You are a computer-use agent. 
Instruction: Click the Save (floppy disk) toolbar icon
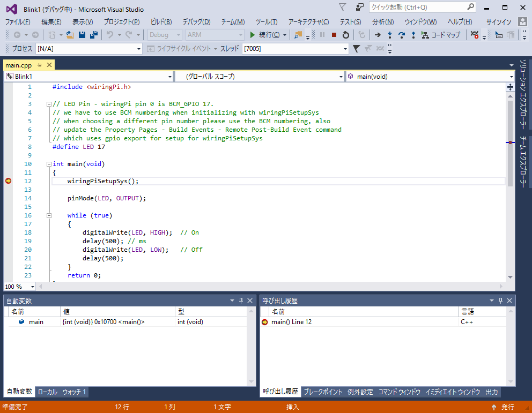click(x=82, y=35)
